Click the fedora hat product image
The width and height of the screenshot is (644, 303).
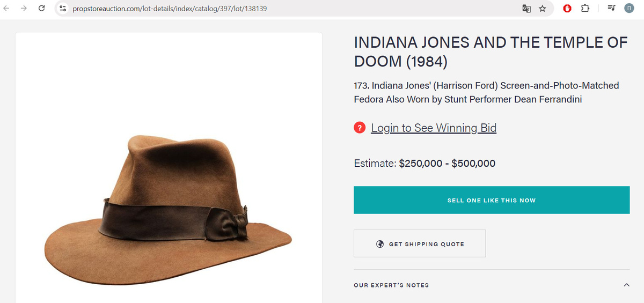tap(169, 209)
